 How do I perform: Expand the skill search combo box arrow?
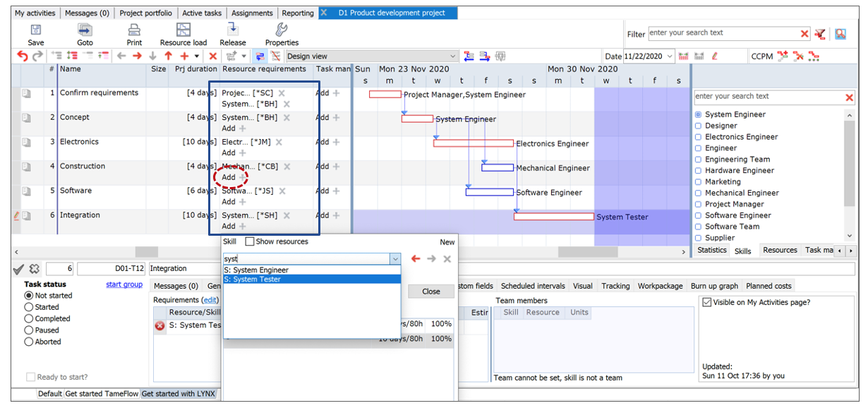point(394,259)
